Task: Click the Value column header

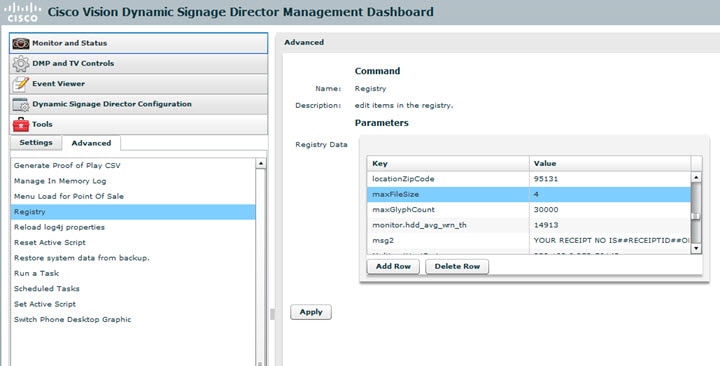Action: [610, 163]
